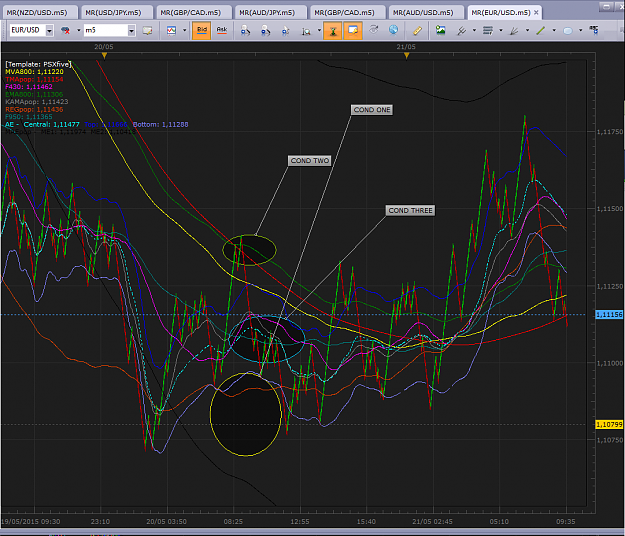Image resolution: width=625 pixels, height=536 pixels.
Task: Click the second zoom magnifier icon
Action: [265, 31]
